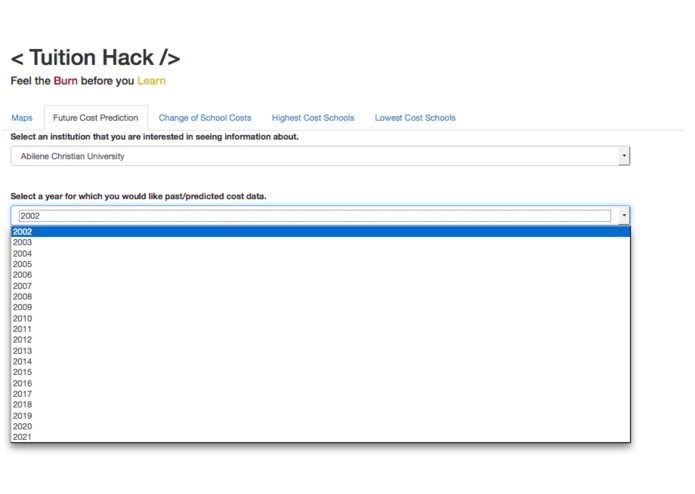Select 2014 in the year list
Viewport: 695px width, 494px height.
click(x=320, y=361)
